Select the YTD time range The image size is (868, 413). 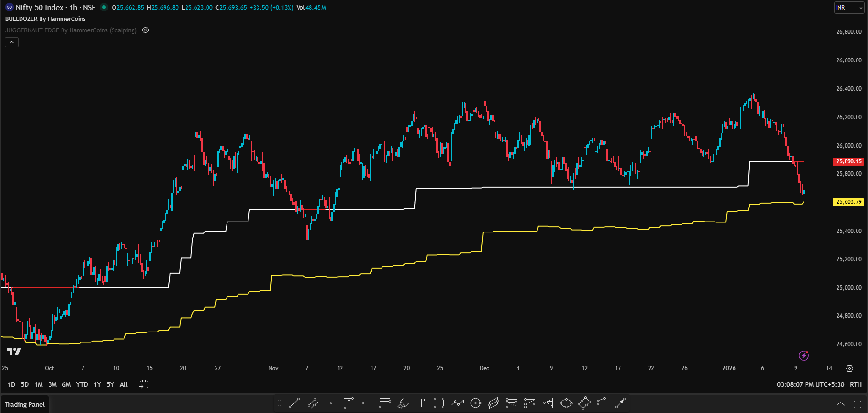(x=82, y=384)
